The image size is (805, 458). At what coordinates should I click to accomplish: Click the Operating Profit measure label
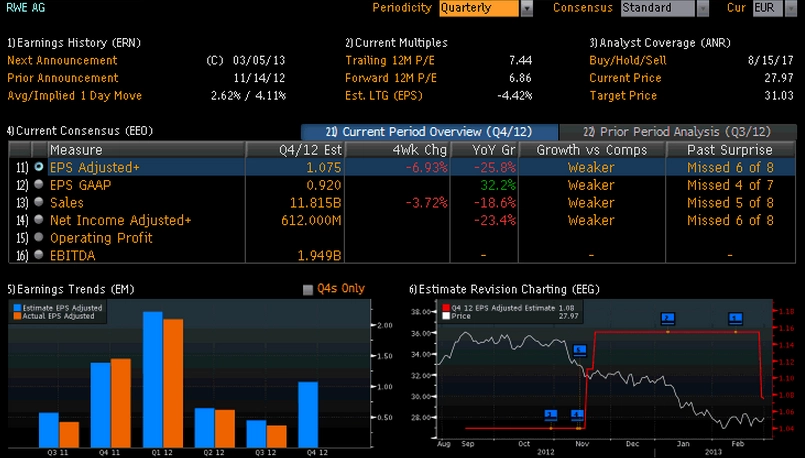click(101, 238)
